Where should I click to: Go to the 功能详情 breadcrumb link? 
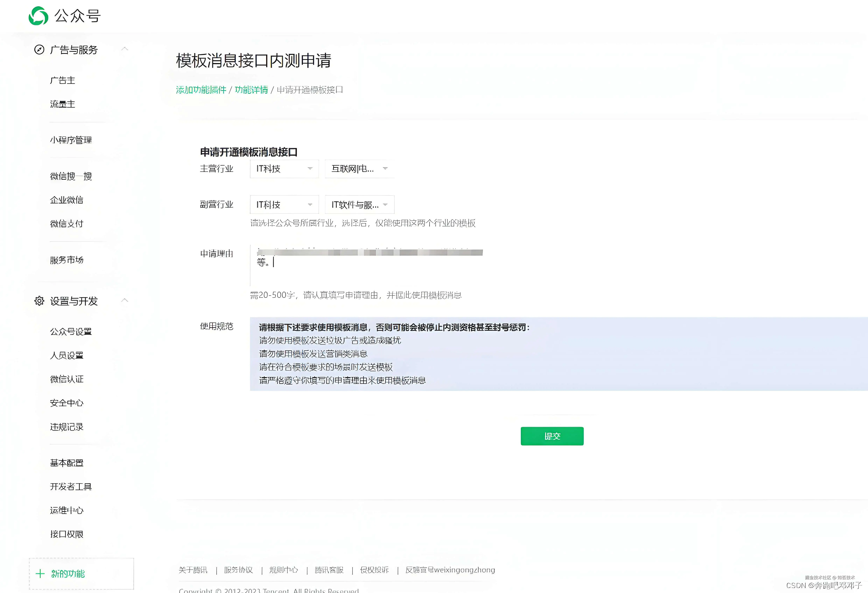251,90
